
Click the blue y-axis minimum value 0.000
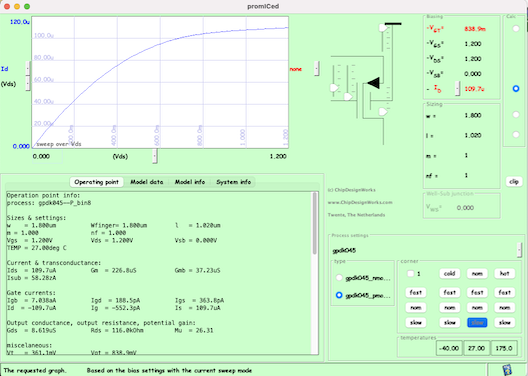click(21, 146)
